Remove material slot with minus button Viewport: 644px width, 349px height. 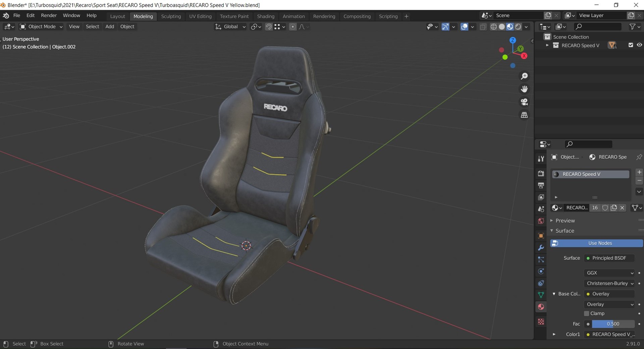(639, 181)
